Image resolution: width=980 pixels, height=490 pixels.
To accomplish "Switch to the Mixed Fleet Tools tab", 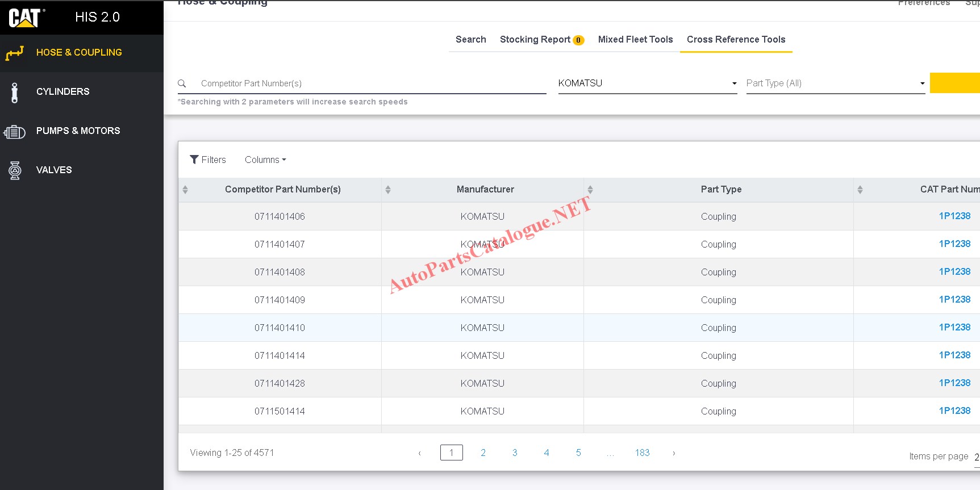I will coord(635,40).
